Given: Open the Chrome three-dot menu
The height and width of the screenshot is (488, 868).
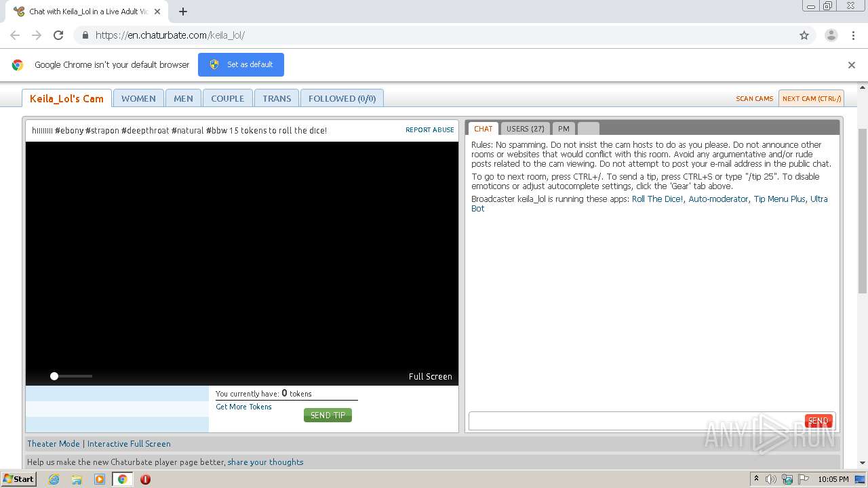Looking at the screenshot, I should click(x=853, y=35).
